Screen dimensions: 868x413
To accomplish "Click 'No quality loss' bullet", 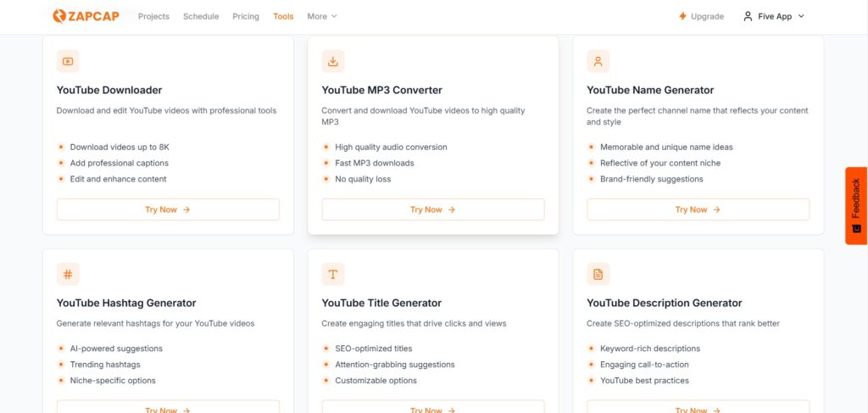I will pyautogui.click(x=363, y=180).
